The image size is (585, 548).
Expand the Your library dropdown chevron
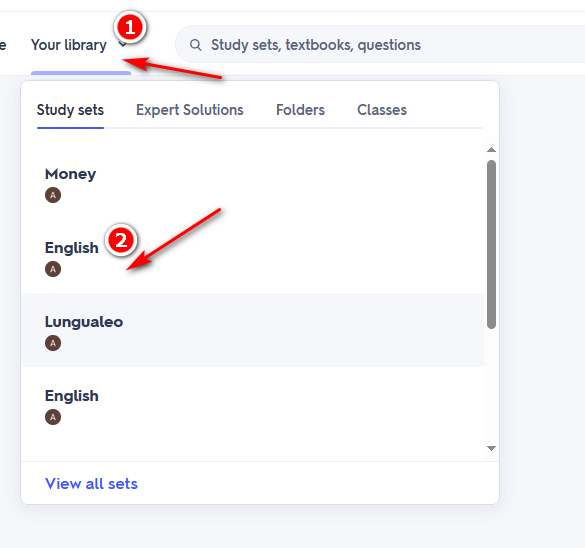(123, 45)
